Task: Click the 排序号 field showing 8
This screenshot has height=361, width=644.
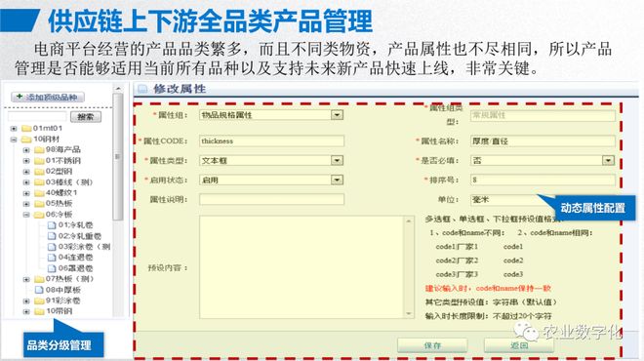Action: click(543, 180)
